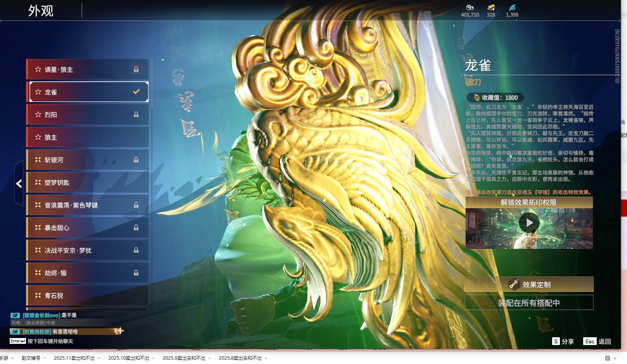The height and width of the screenshot is (364, 627).
Task: Click the chat channel icon beside 奶黄肉松饼
Action: (x=15, y=331)
